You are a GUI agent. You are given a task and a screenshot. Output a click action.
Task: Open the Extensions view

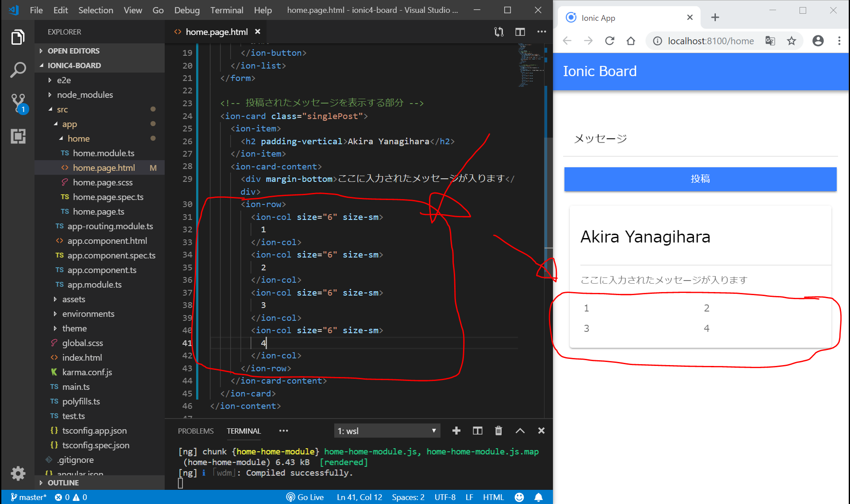(x=18, y=136)
